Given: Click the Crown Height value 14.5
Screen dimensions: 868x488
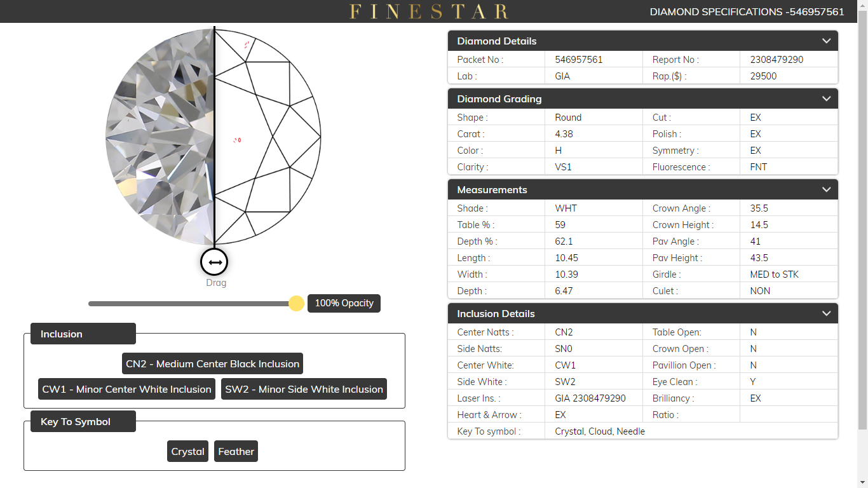Looking at the screenshot, I should pyautogui.click(x=759, y=224).
